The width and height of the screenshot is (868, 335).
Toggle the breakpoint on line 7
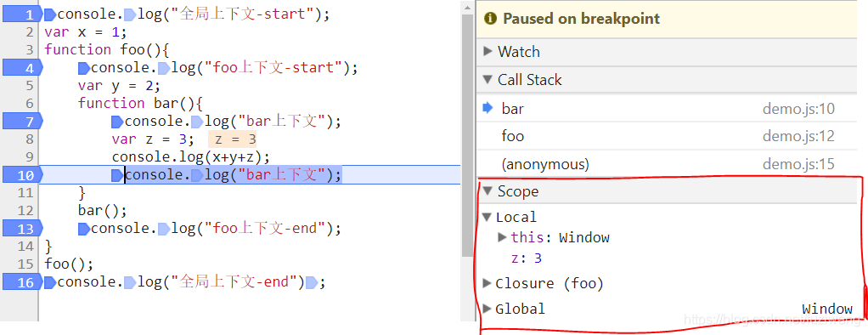pos(22,122)
